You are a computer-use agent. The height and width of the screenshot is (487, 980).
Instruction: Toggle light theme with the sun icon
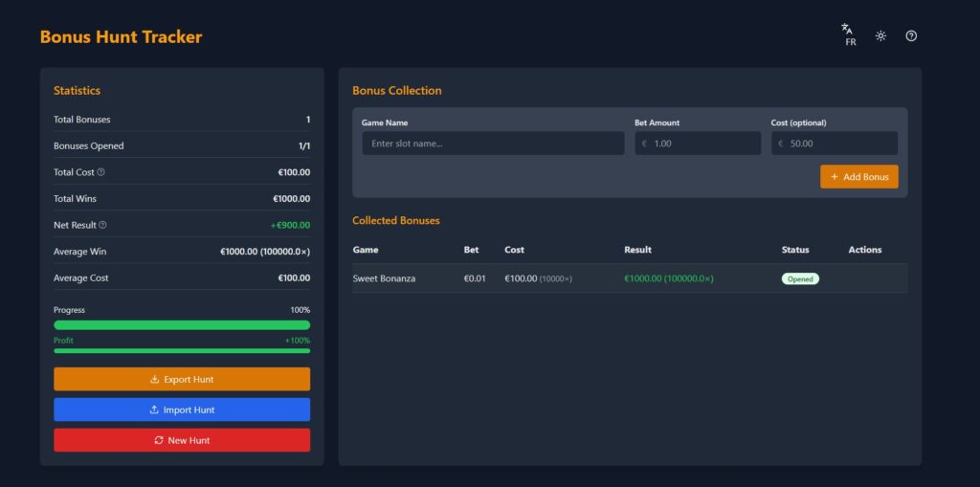point(880,35)
